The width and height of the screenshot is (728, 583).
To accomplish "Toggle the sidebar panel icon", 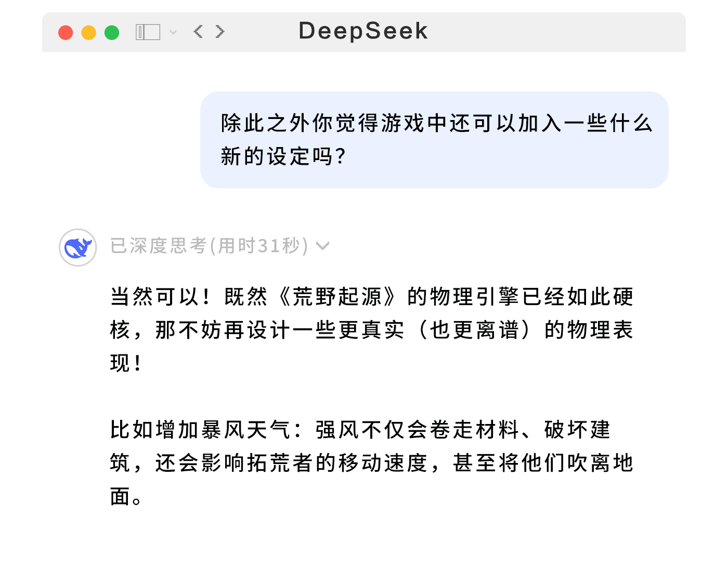I will [148, 32].
